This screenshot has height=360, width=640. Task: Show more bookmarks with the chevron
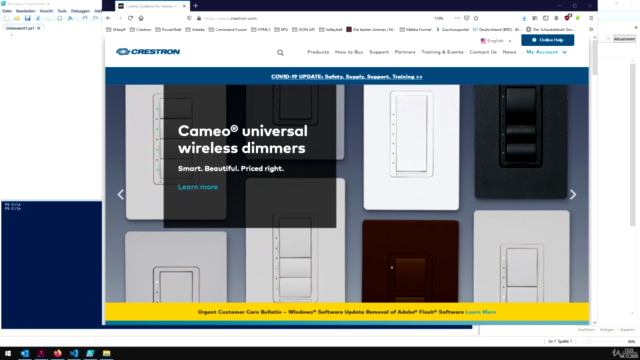[591, 29]
